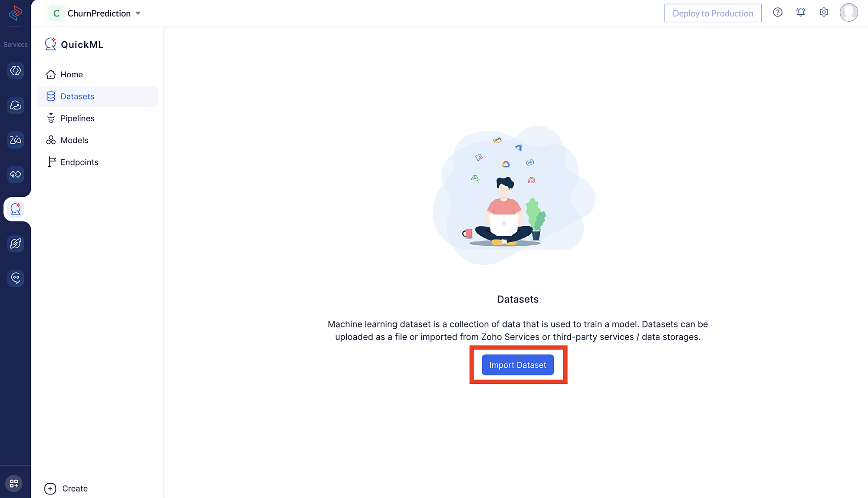Click the Import Dataset button
The height and width of the screenshot is (498, 868).
point(517,364)
